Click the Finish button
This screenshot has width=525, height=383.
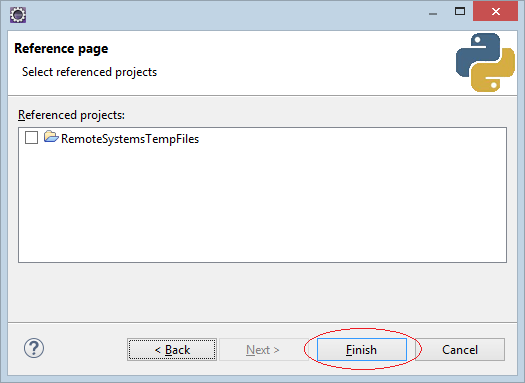(x=362, y=350)
